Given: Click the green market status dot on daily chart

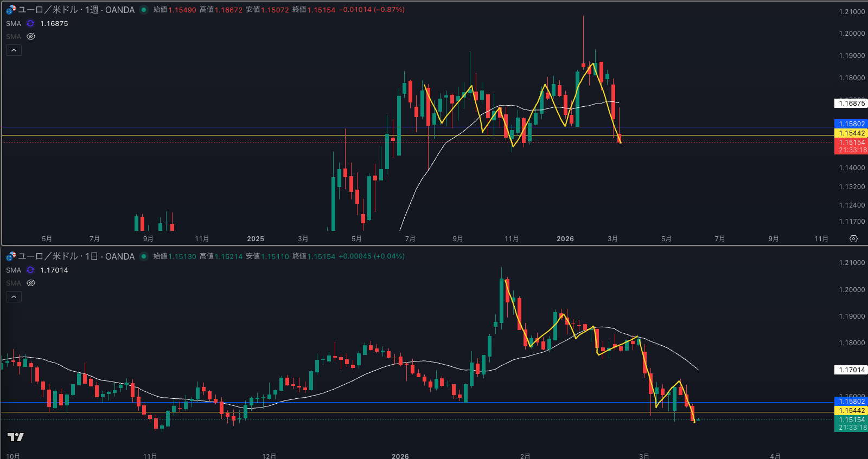Looking at the screenshot, I should pyautogui.click(x=144, y=256).
